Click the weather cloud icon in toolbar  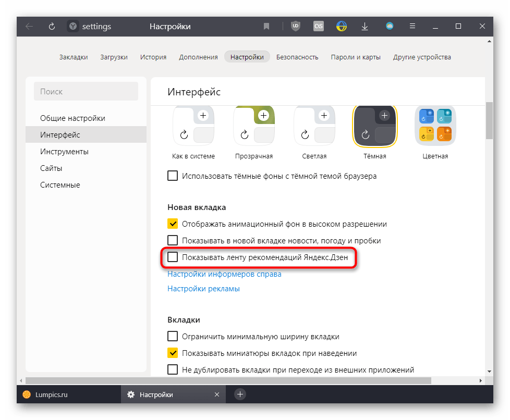390,26
